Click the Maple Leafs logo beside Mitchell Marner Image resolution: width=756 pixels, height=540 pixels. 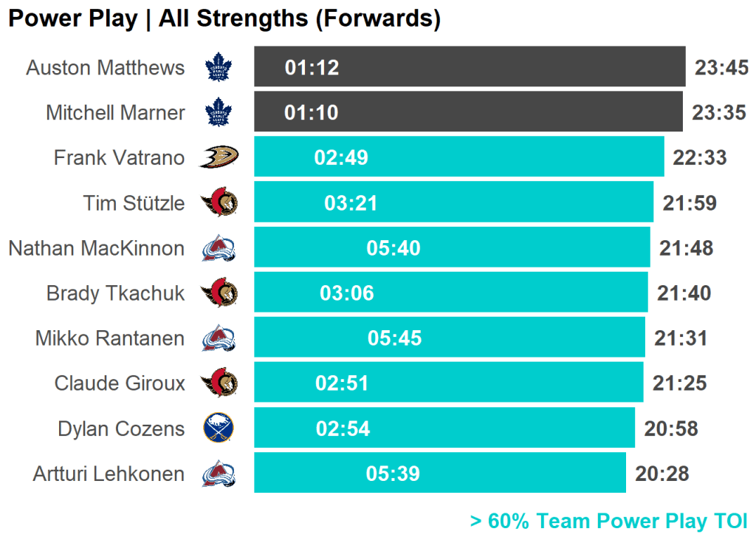(218, 112)
